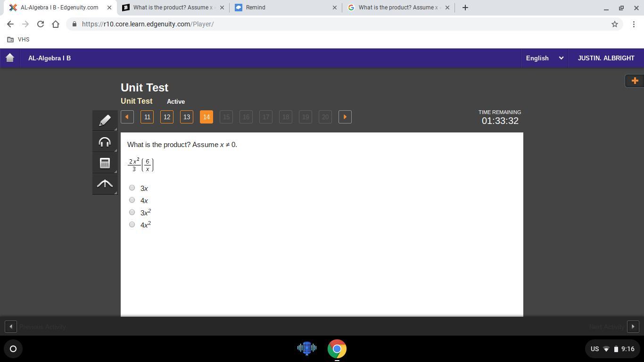Open the VHS bookmarks folder
644x362 pixels.
(18, 40)
